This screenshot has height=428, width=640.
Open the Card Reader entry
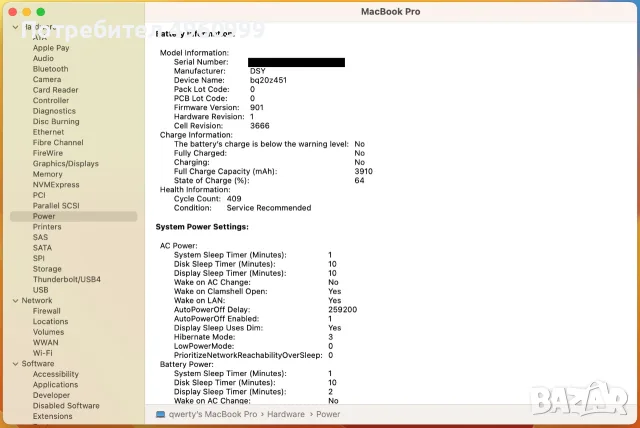56,90
